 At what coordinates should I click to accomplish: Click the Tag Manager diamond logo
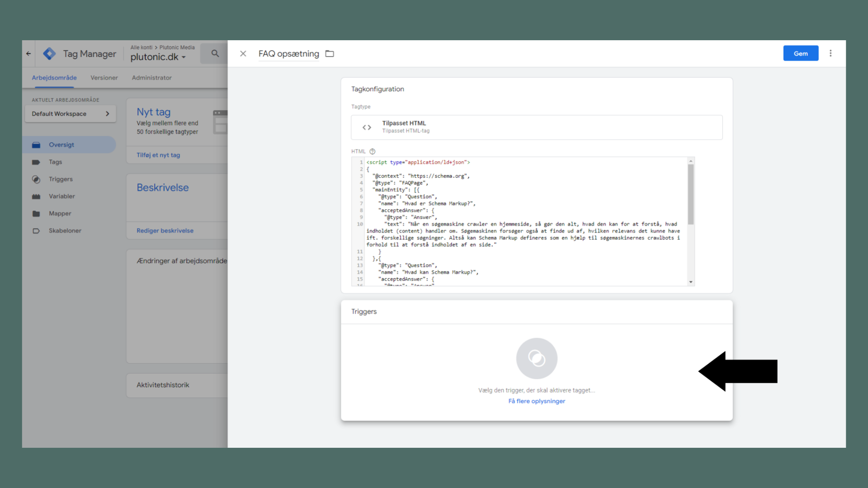coord(49,54)
